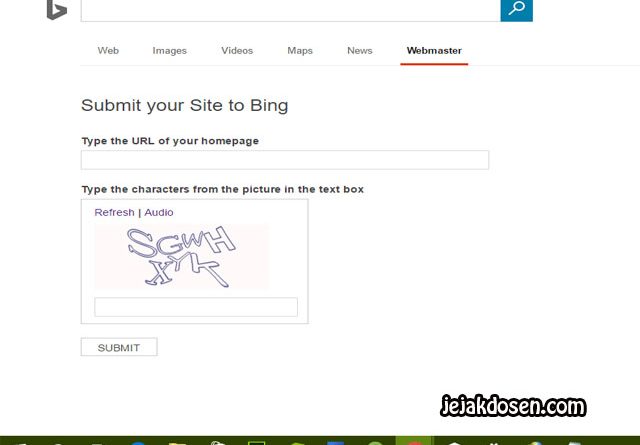This screenshot has height=445, width=640.
Task: Click the 'Submit your Site to Bing' heading
Action: (x=184, y=105)
